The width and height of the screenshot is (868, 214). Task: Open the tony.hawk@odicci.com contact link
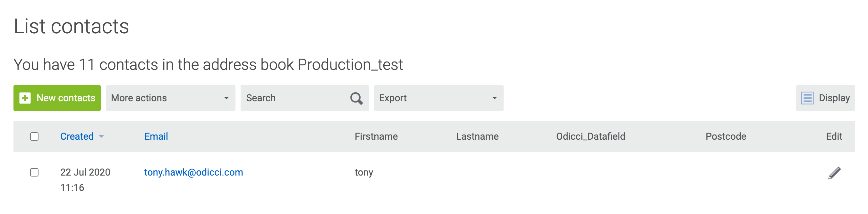pos(193,172)
